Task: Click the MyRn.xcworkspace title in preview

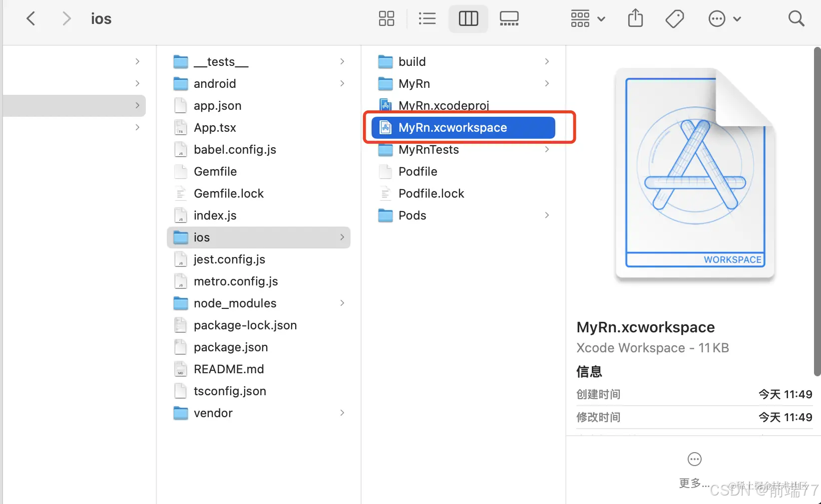Action: click(645, 327)
